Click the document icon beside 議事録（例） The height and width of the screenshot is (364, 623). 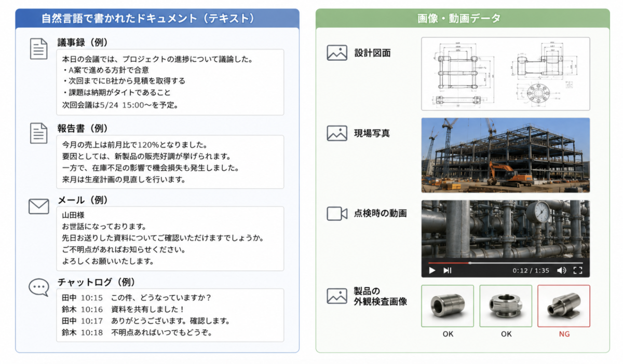tap(38, 49)
